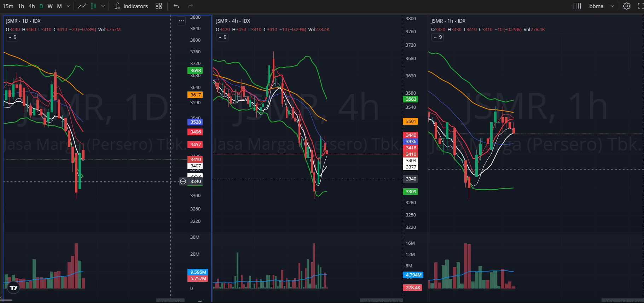Open the Indicators dialog
This screenshot has width=644, height=303.
pyautogui.click(x=131, y=6)
